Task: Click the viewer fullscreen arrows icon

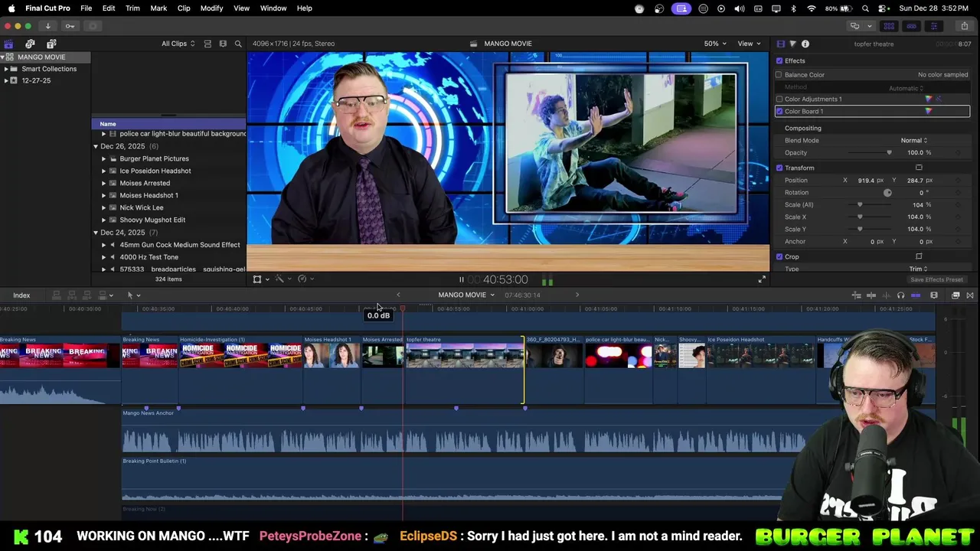Action: point(762,279)
